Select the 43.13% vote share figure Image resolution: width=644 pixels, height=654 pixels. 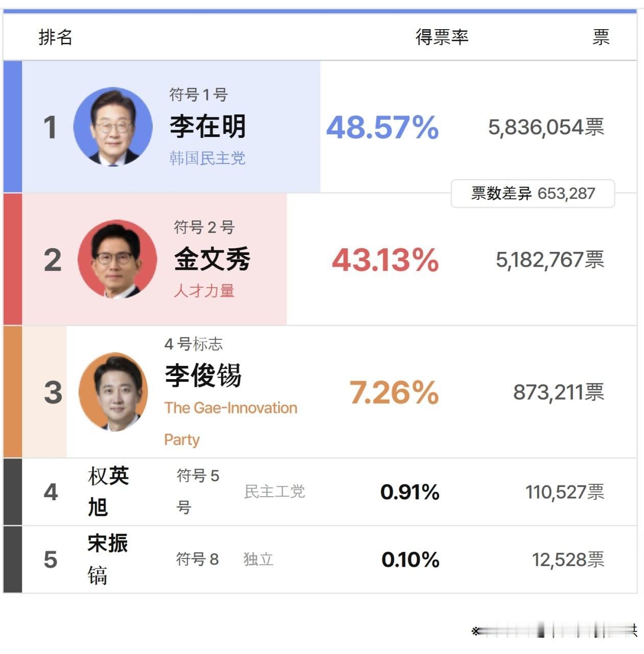[x=386, y=260]
